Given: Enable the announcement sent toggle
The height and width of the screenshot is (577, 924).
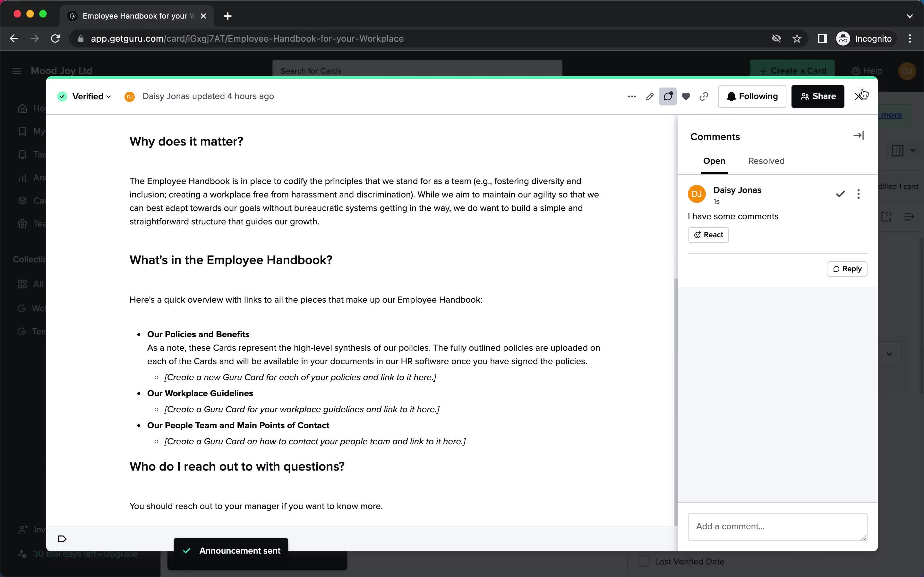Looking at the screenshot, I should (x=188, y=550).
